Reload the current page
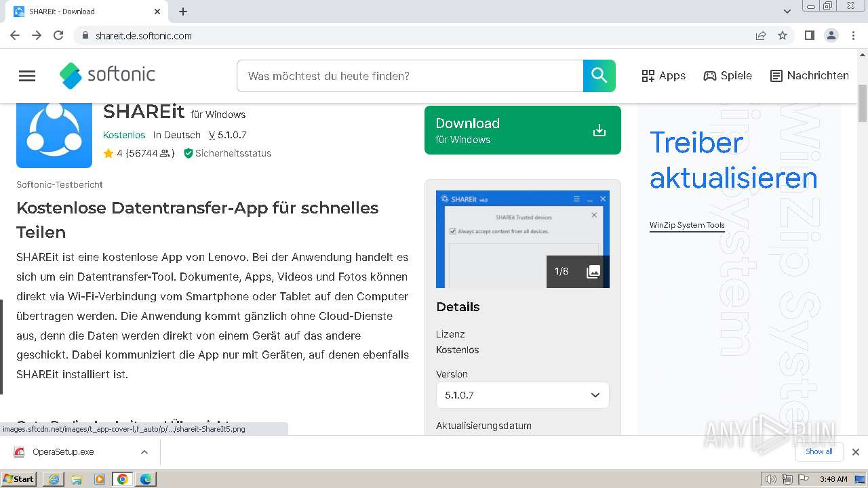The height and width of the screenshot is (488, 868). point(58,35)
